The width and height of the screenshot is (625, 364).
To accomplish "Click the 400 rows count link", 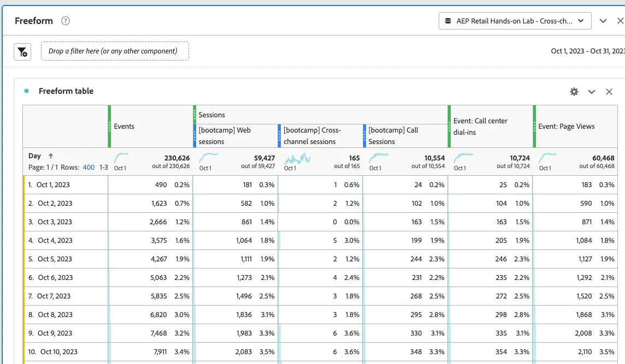I will pyautogui.click(x=89, y=167).
